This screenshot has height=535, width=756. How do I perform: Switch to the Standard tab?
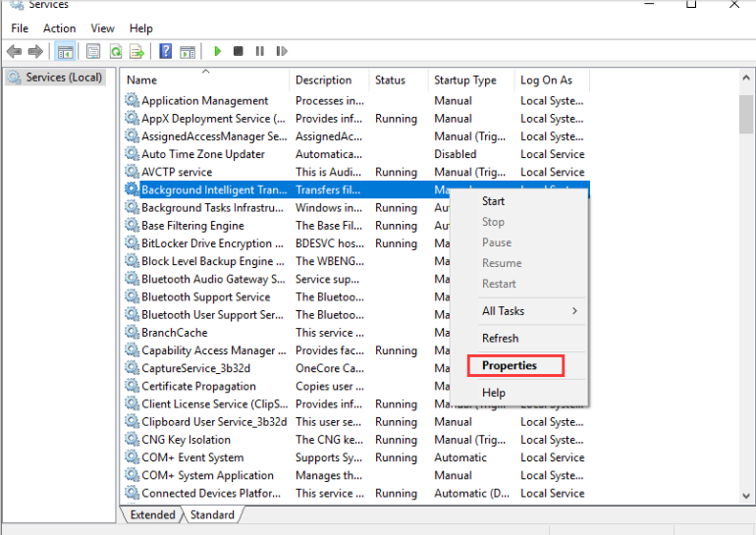tap(212, 514)
